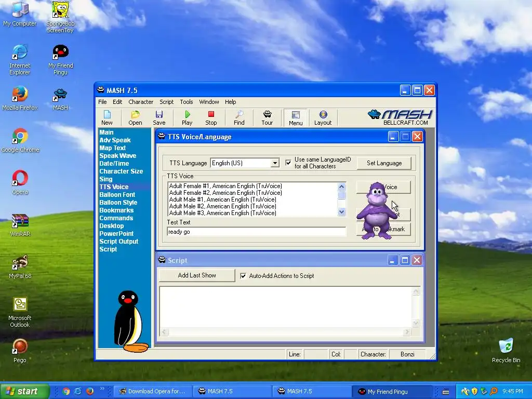Select the Google Chrome desktop icon
This screenshot has width=532, height=399.
(x=20, y=140)
